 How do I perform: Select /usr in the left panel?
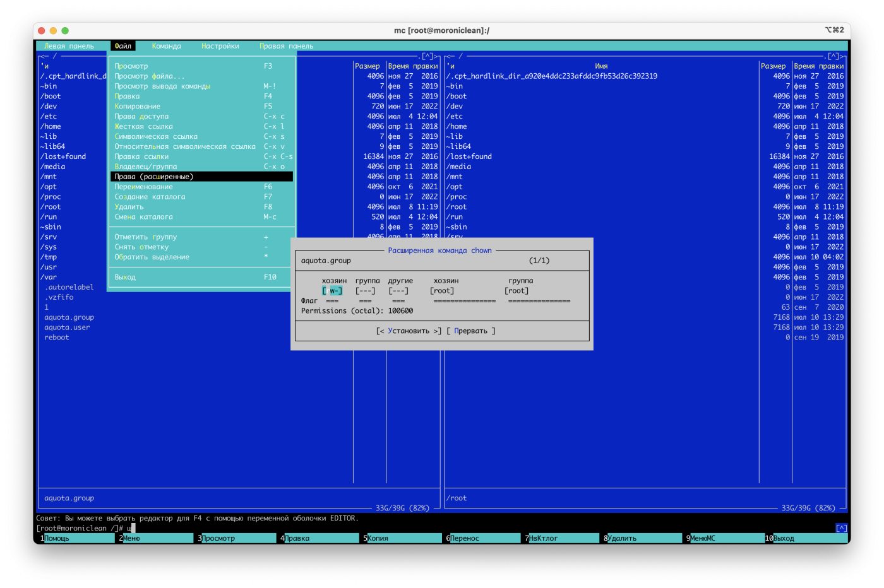coord(49,268)
